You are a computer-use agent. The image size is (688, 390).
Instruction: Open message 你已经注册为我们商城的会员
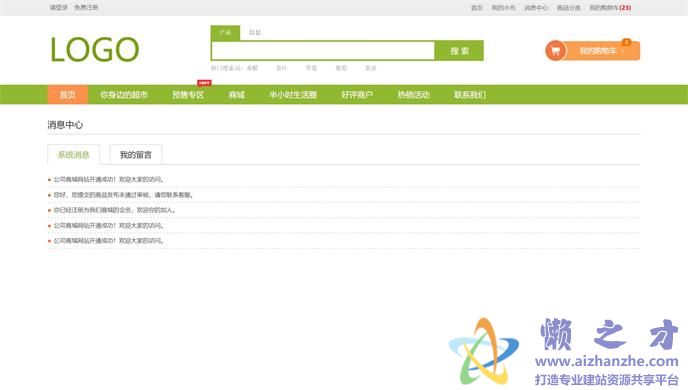[x=115, y=210]
